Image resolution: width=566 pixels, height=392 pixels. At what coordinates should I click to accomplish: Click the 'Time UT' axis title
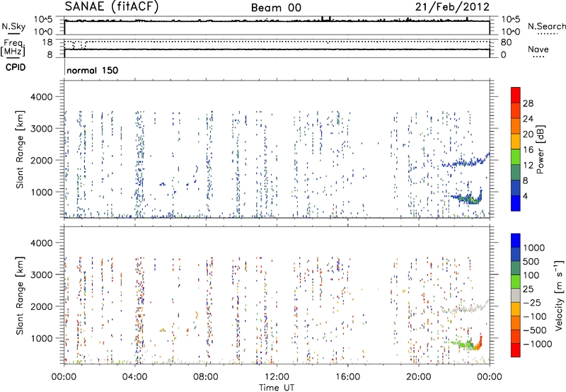(277, 388)
